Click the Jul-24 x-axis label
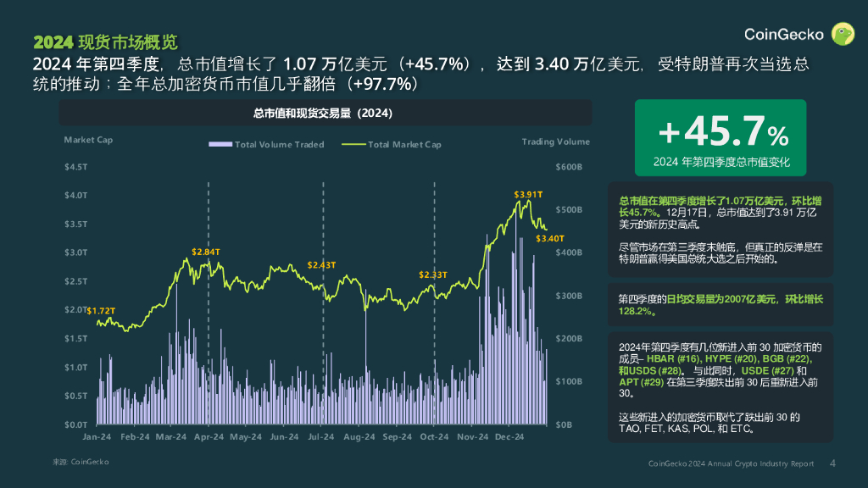Image resolution: width=868 pixels, height=488 pixels. pyautogui.click(x=321, y=436)
